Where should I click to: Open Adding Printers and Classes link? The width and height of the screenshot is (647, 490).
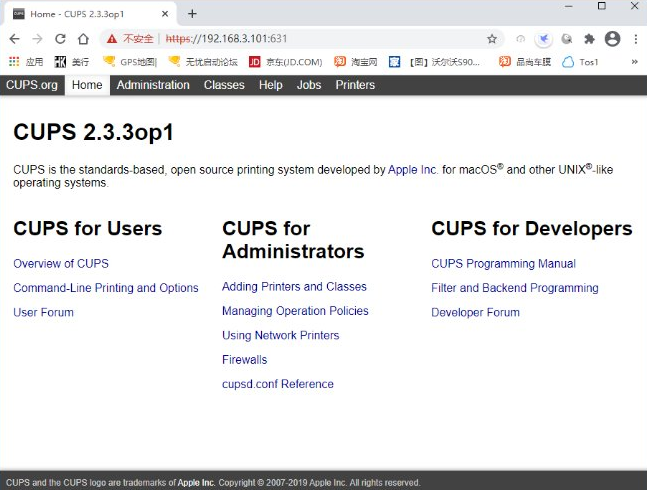click(x=294, y=287)
